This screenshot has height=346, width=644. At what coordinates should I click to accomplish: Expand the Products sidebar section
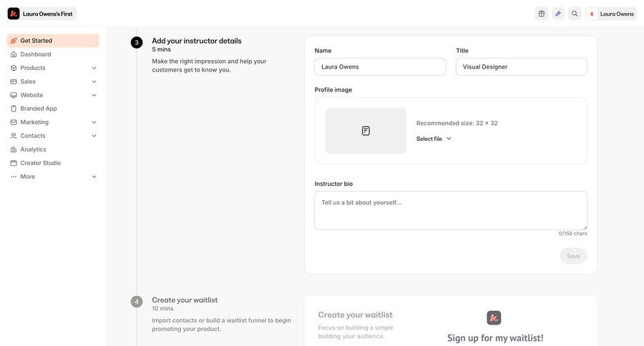click(x=94, y=68)
